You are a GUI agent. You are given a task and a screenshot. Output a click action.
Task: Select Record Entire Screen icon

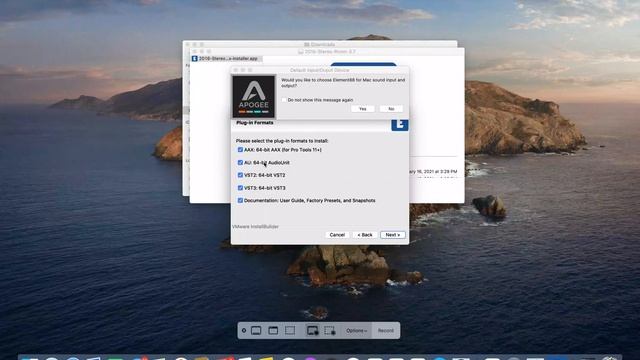[313, 331]
